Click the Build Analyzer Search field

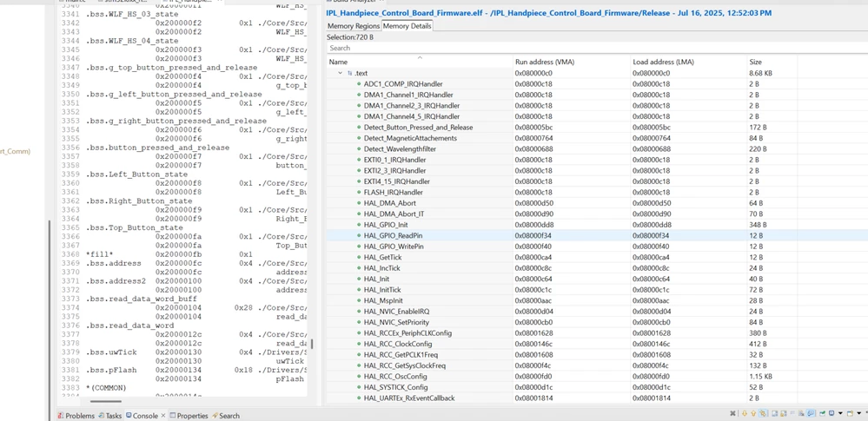(x=597, y=48)
